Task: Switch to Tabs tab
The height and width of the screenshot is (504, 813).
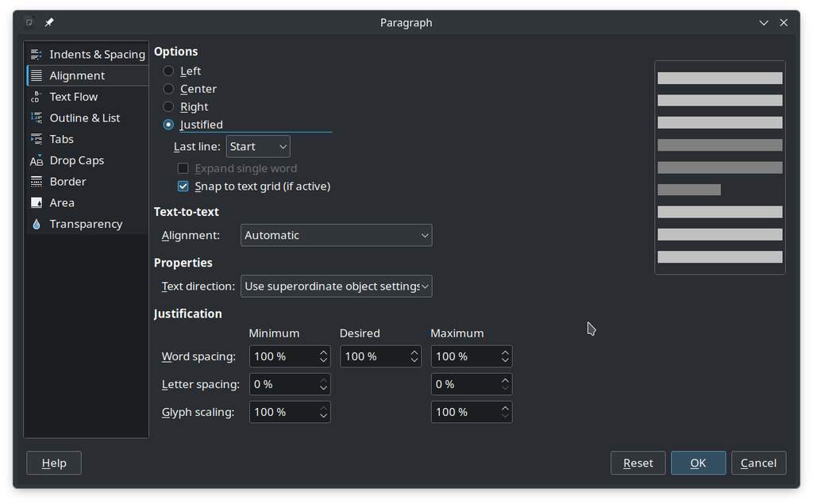Action: (x=87, y=140)
